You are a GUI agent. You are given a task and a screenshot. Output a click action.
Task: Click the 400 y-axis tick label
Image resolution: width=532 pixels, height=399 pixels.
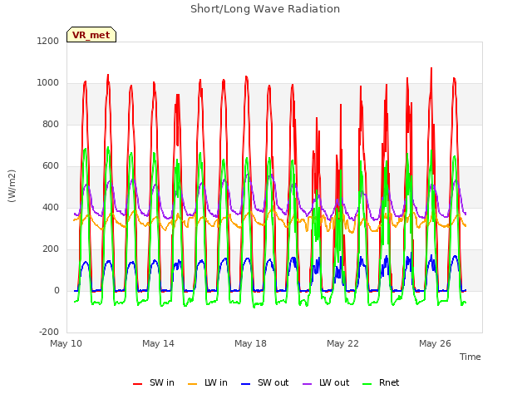(51, 207)
